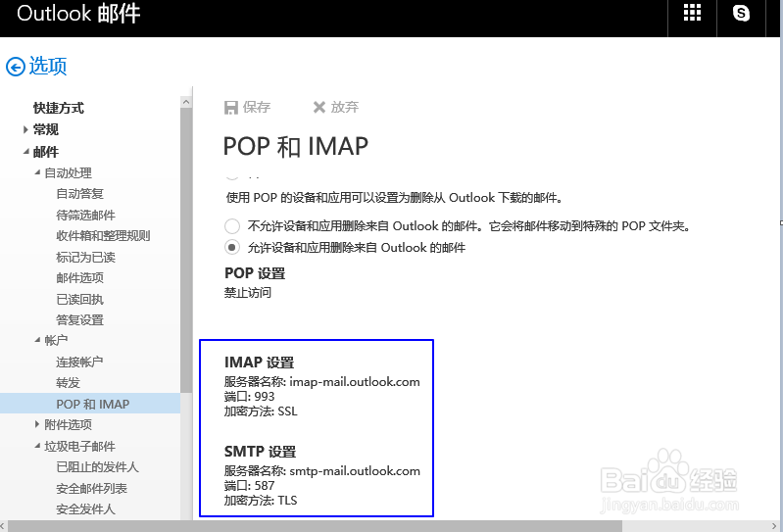This screenshot has width=783, height=532.
Task: Open the app launcher grid icon
Action: [x=692, y=13]
